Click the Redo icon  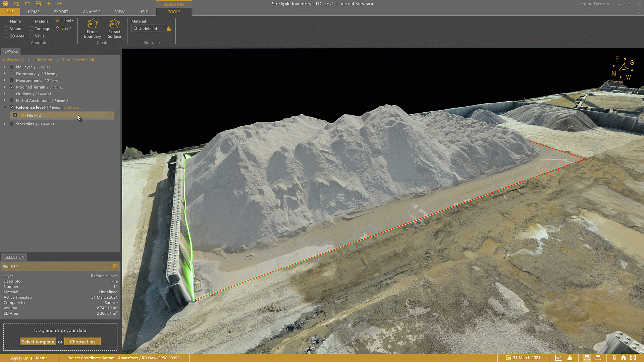pos(59,4)
